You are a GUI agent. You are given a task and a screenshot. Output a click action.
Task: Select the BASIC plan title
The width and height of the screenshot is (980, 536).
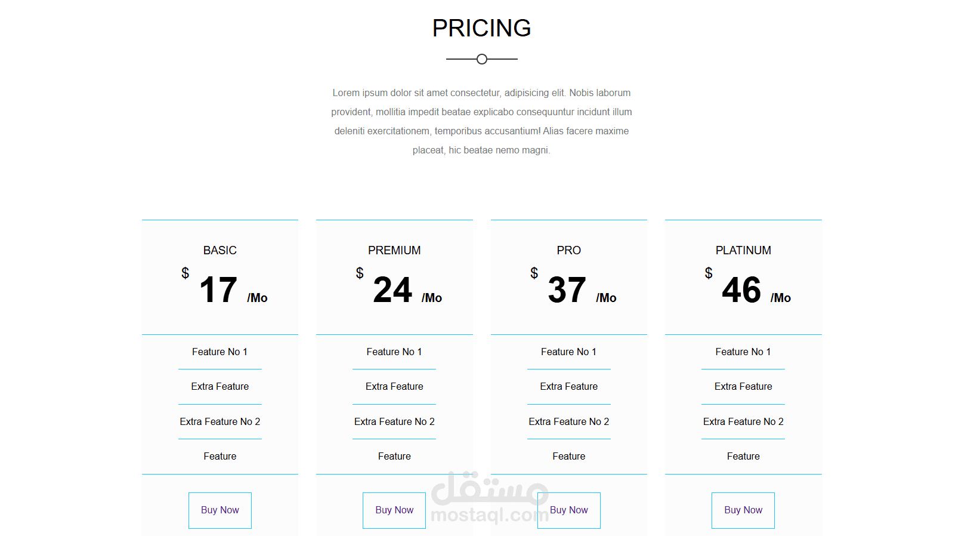pos(220,250)
